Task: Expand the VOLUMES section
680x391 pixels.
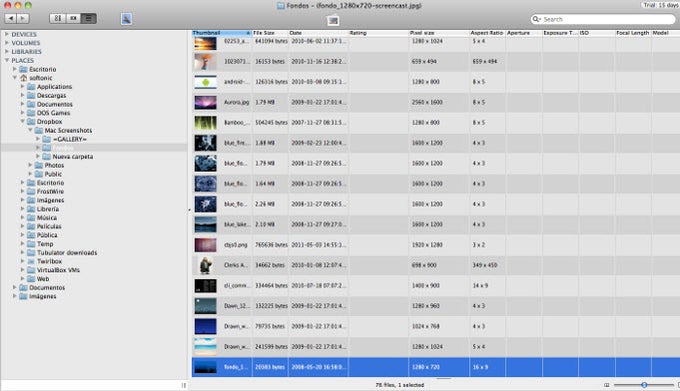Action: (x=7, y=42)
